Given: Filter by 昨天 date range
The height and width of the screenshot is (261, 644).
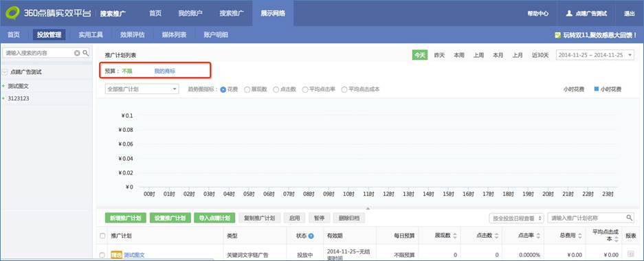Looking at the screenshot, I should pyautogui.click(x=439, y=55).
